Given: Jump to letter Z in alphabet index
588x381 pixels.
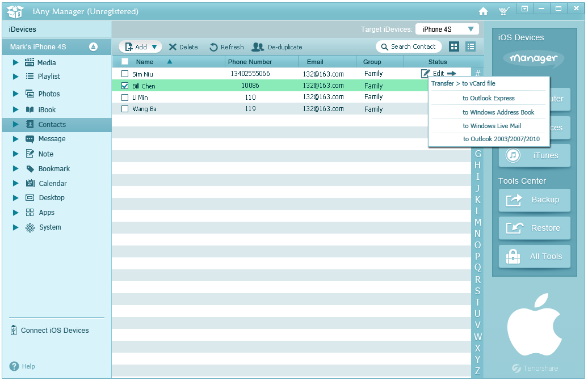Looking at the screenshot, I should click(x=477, y=371).
